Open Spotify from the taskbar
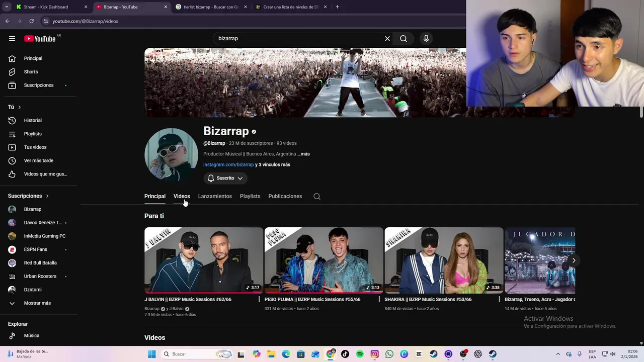Screen dimensions: 644x362 pos(360,354)
